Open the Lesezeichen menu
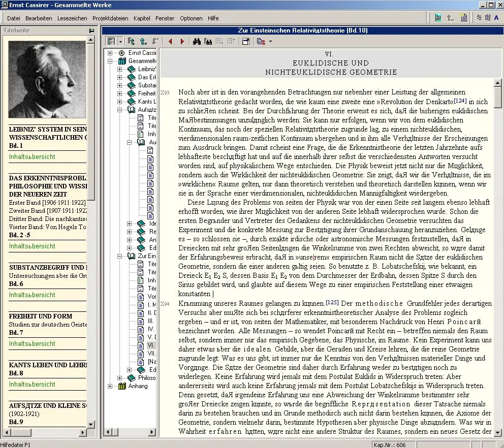Viewport: 504px width, 448px height. (72, 18)
